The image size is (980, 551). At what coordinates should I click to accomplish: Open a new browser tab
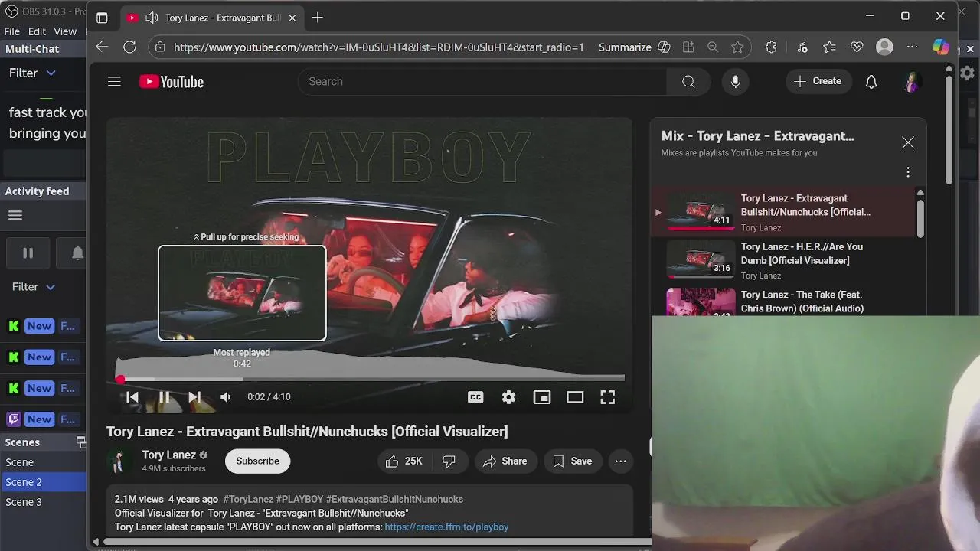317,17
